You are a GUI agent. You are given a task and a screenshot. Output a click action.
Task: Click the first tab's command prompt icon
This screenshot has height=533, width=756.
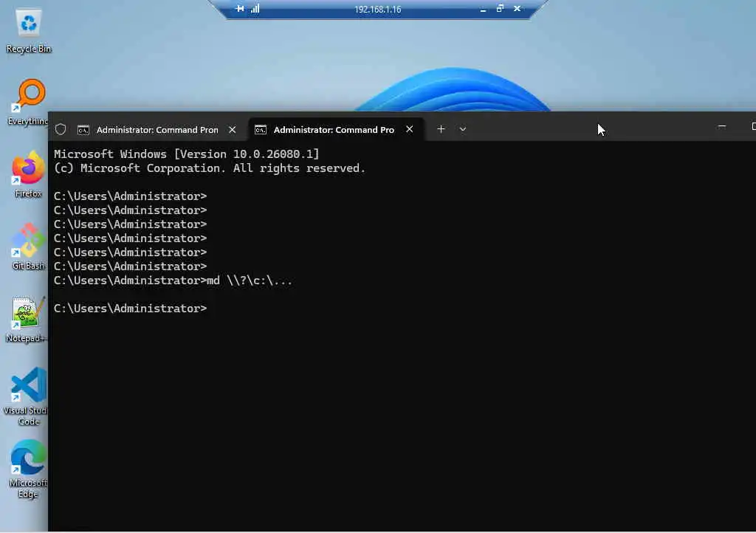point(83,130)
